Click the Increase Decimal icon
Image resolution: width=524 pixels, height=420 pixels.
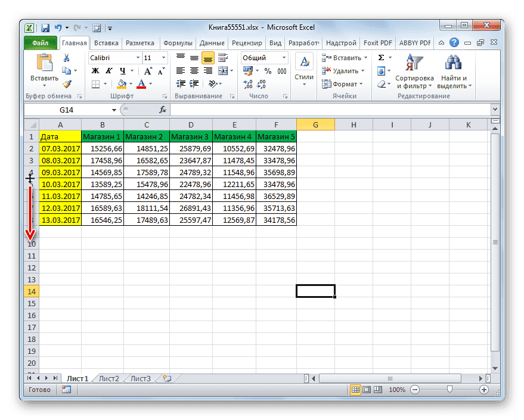tap(249, 84)
